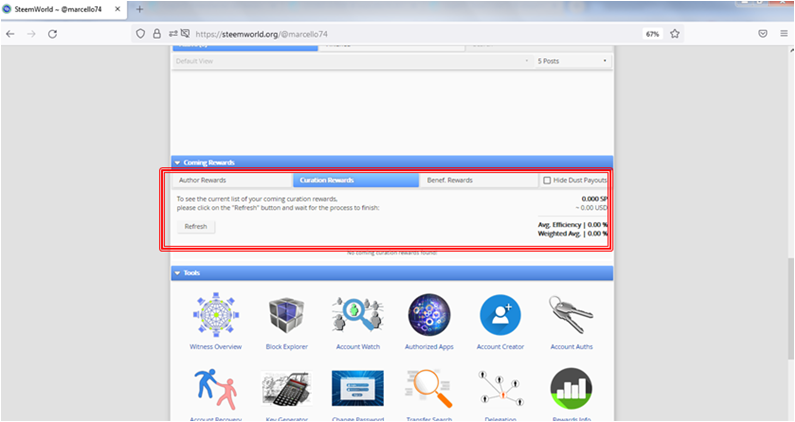This screenshot has height=422, width=795.
Task: Switch to the Benef. Rewards tab
Action: [x=478, y=180]
